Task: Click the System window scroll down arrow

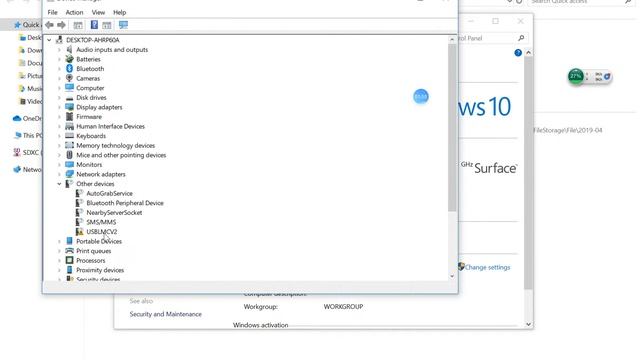Action: click(528, 324)
